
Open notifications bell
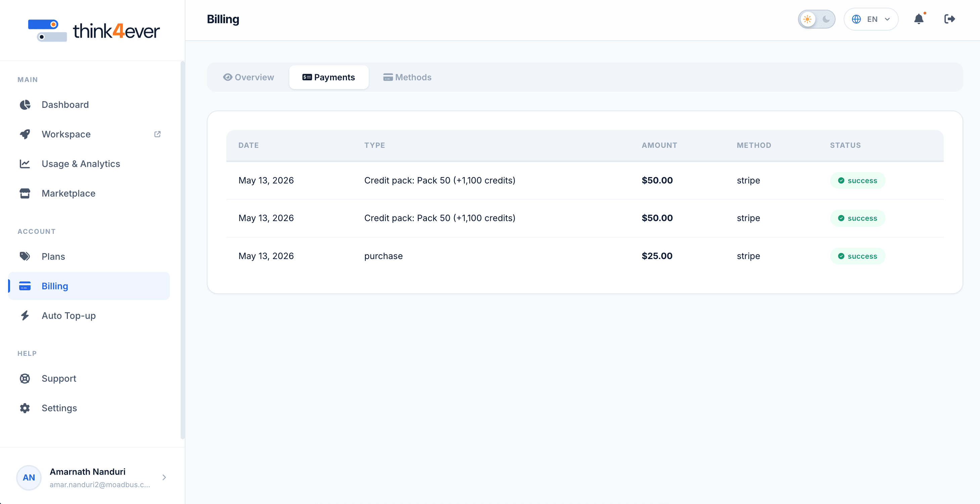pyautogui.click(x=919, y=19)
